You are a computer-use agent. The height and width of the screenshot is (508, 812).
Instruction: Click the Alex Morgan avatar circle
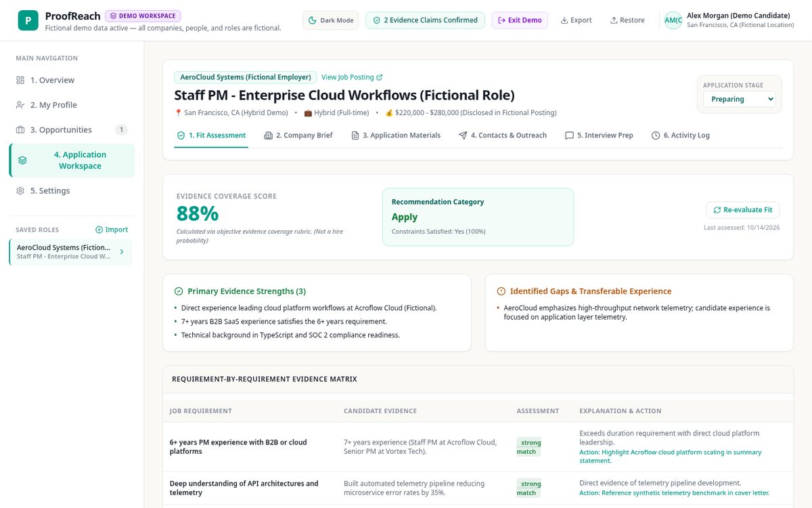tap(673, 20)
